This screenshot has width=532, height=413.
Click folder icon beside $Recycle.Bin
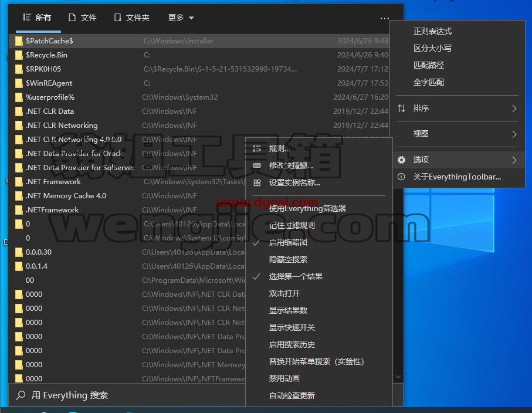tap(19, 55)
